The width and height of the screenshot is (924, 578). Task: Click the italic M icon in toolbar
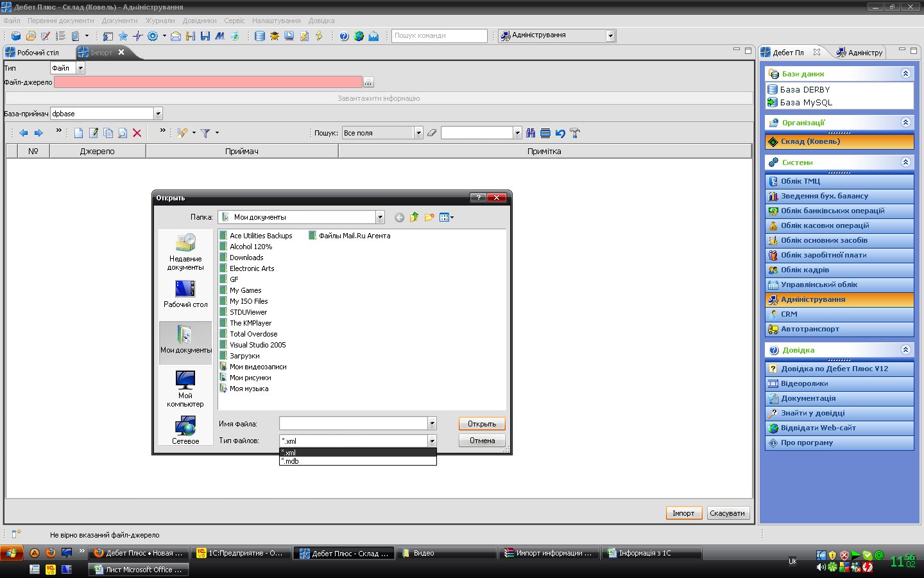pos(220,36)
